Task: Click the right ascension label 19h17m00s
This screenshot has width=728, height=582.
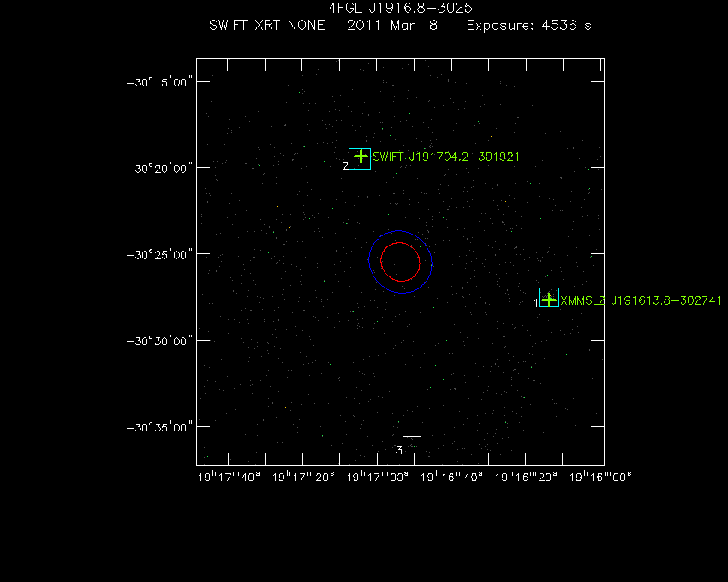Action: click(378, 477)
